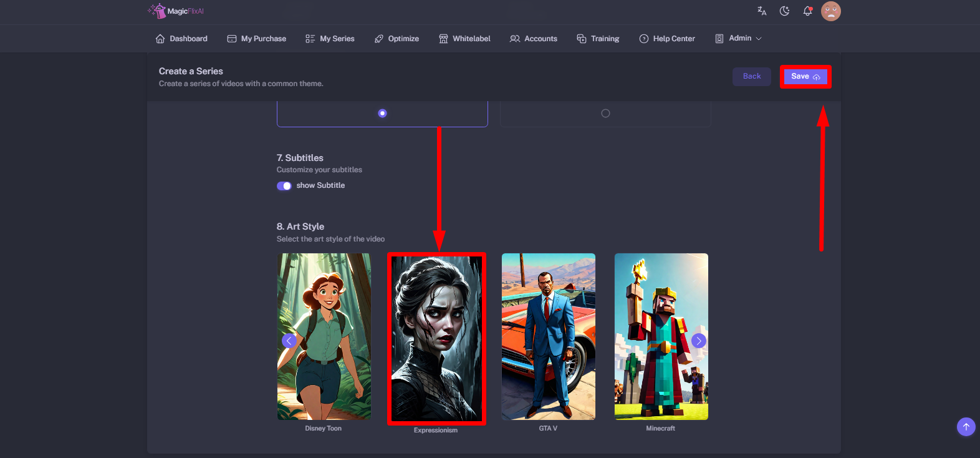The height and width of the screenshot is (458, 980).
Task: Choose the Disney Toon art style
Action: pyautogui.click(x=324, y=336)
